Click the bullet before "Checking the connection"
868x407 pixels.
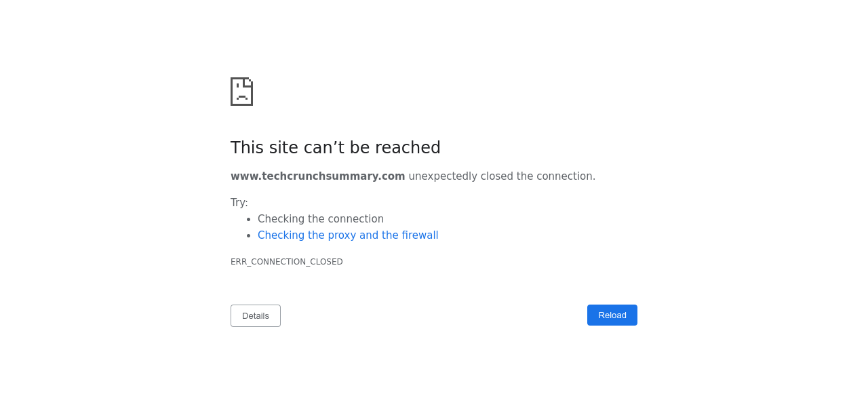coord(249,219)
